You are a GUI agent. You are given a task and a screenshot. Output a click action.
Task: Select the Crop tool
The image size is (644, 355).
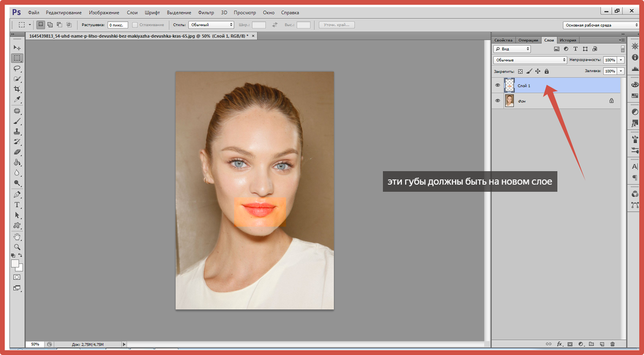click(17, 89)
